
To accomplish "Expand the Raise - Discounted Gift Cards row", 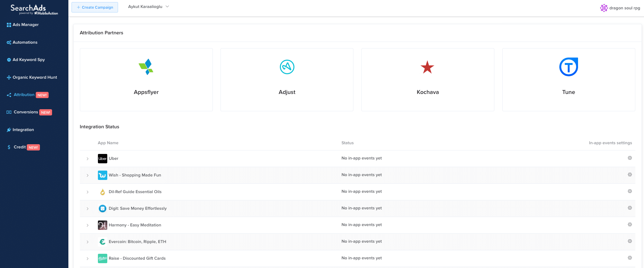I will point(87,259).
